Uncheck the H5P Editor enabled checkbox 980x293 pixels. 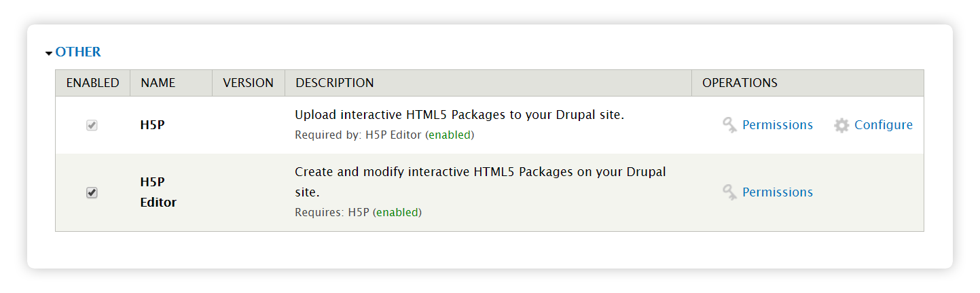92,192
